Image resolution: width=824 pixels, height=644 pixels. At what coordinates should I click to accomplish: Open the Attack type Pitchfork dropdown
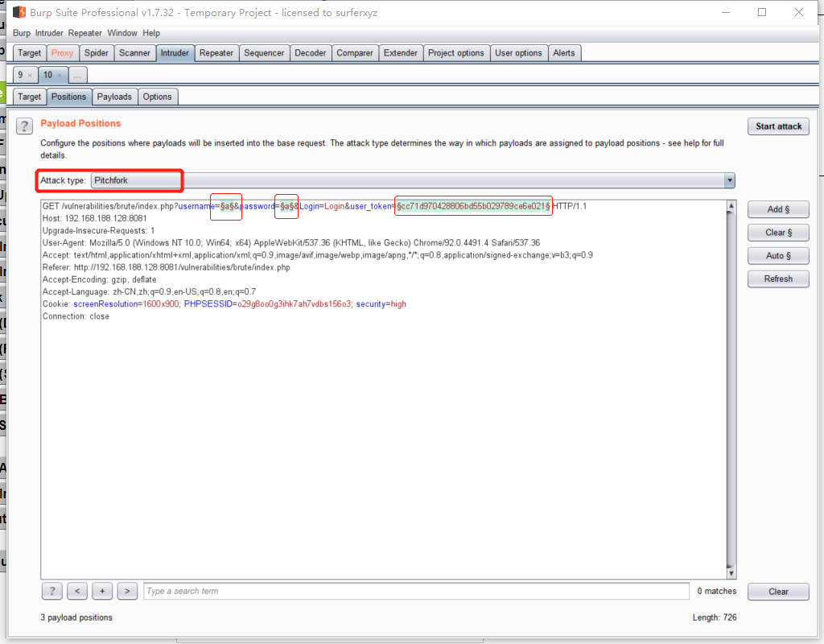click(413, 180)
